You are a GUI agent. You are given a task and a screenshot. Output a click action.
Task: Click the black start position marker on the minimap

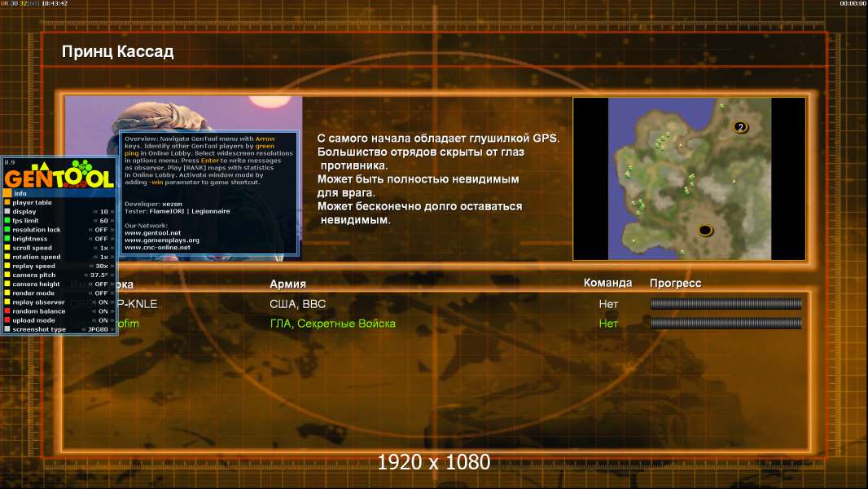pos(704,229)
